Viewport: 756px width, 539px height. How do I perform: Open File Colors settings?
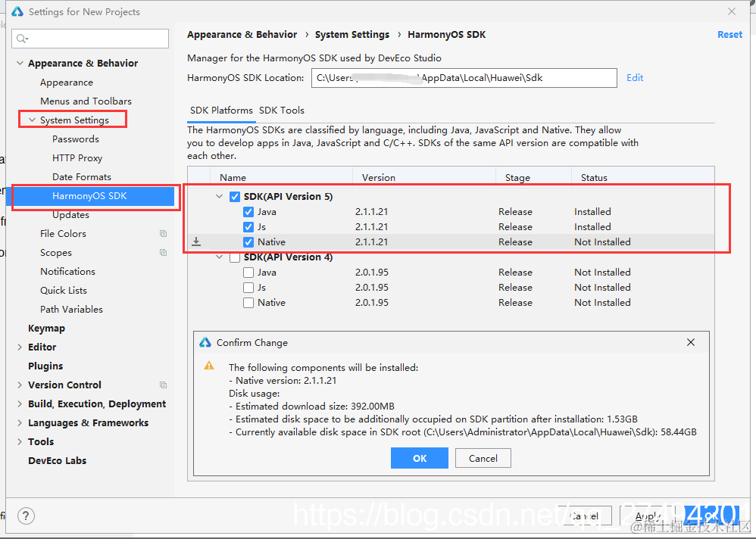pyautogui.click(x=63, y=234)
